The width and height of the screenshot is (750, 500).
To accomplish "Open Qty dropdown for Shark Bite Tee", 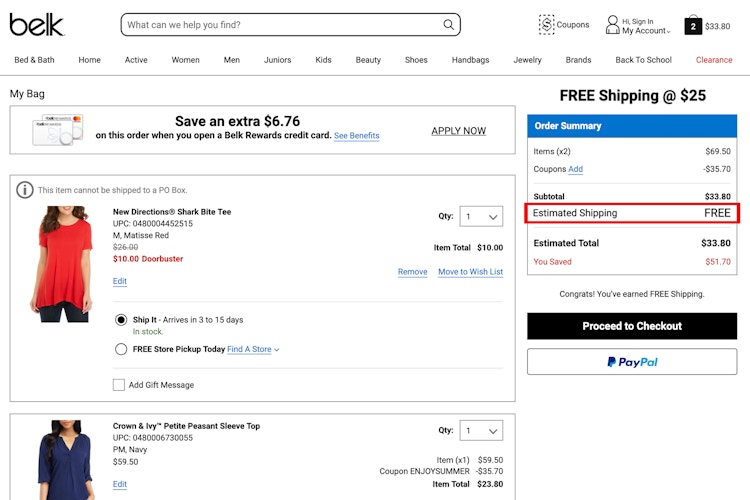I will tap(481, 216).
